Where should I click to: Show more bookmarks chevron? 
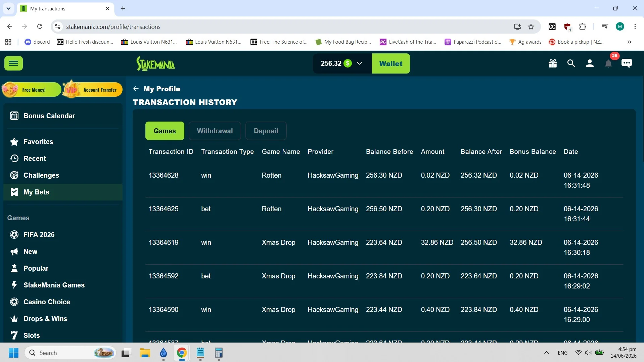[x=629, y=42]
